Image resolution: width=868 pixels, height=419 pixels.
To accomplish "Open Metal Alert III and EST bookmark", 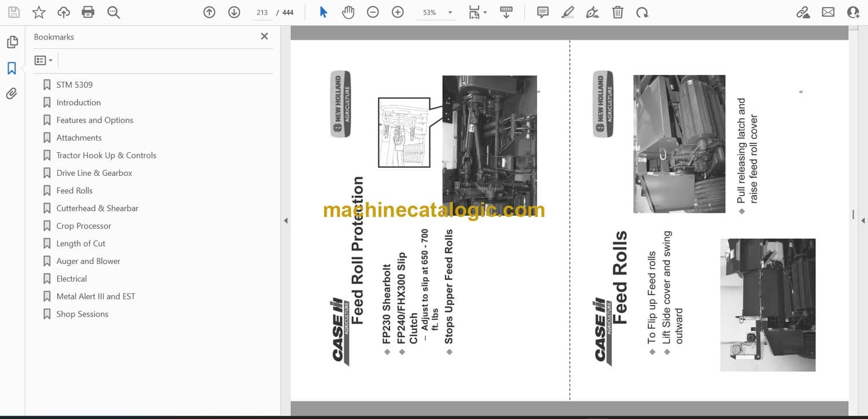I will coord(96,296).
